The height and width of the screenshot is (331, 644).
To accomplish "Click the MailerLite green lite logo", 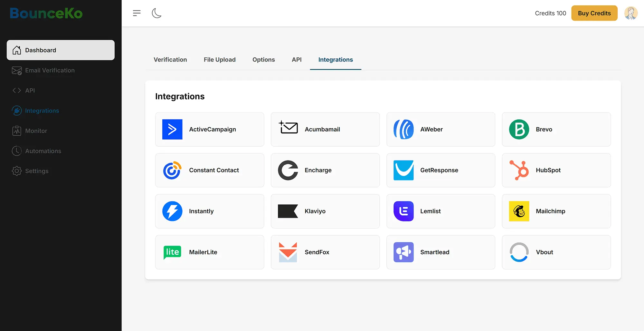I will (x=172, y=252).
